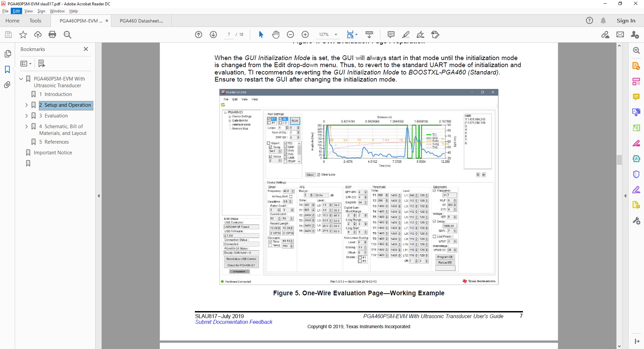The height and width of the screenshot is (349, 644).
Task: Click the zoom out minus icon
Action: [290, 35]
